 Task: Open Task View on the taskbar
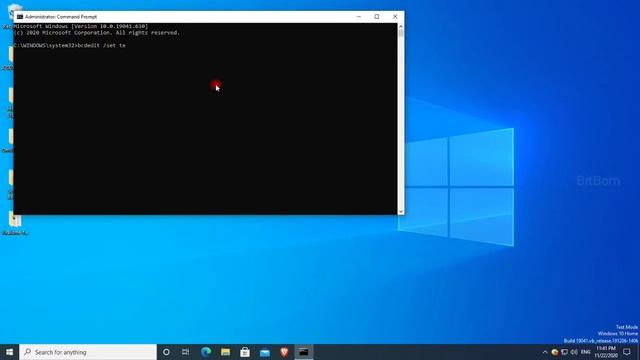pos(185,352)
